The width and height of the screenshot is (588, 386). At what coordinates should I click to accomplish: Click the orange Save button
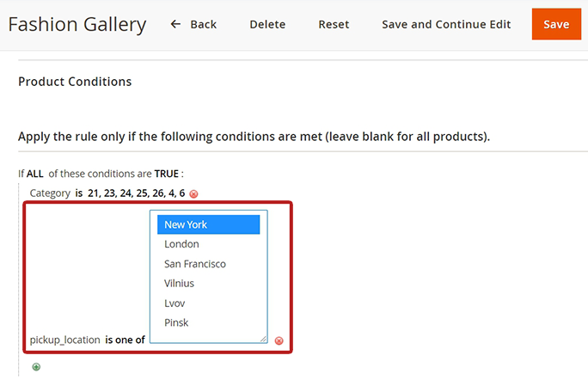[556, 24]
